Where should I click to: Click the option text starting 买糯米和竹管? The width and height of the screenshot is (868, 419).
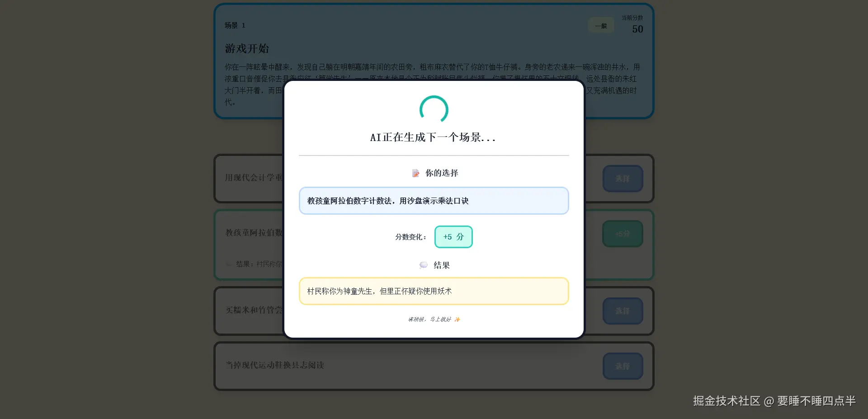click(254, 310)
